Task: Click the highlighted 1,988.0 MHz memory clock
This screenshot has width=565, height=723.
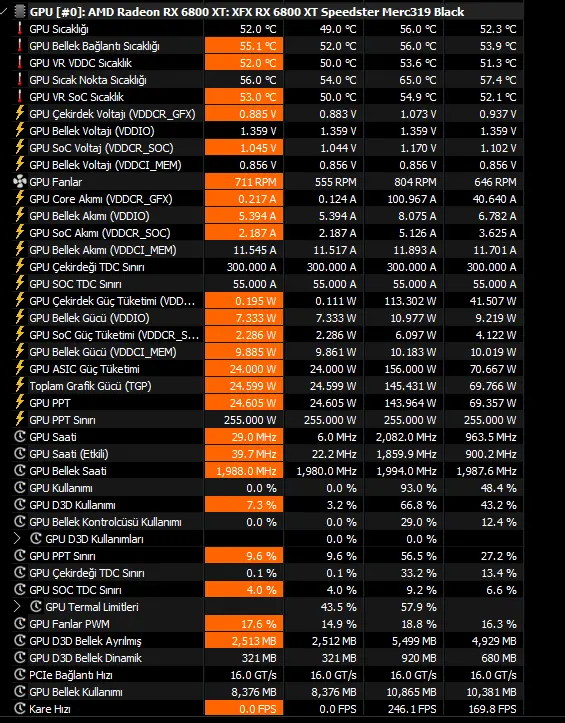Action: 244,471
